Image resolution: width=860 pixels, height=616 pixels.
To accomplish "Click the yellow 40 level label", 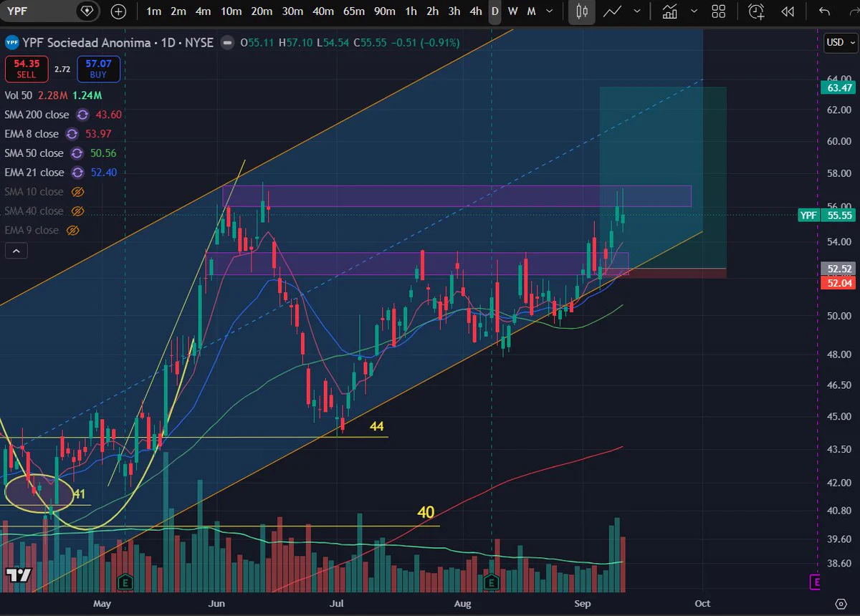I will coord(426,513).
